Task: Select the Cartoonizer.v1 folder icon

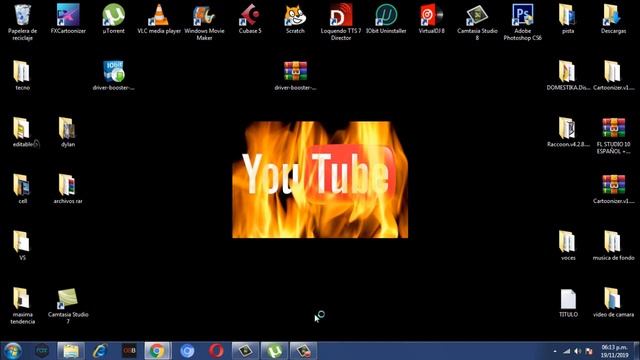Action: [x=613, y=71]
